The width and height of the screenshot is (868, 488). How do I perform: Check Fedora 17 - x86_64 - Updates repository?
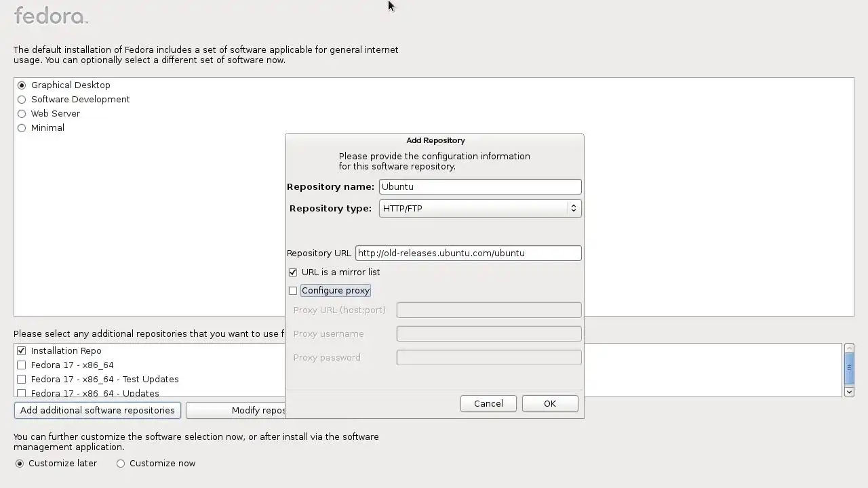(22, 393)
